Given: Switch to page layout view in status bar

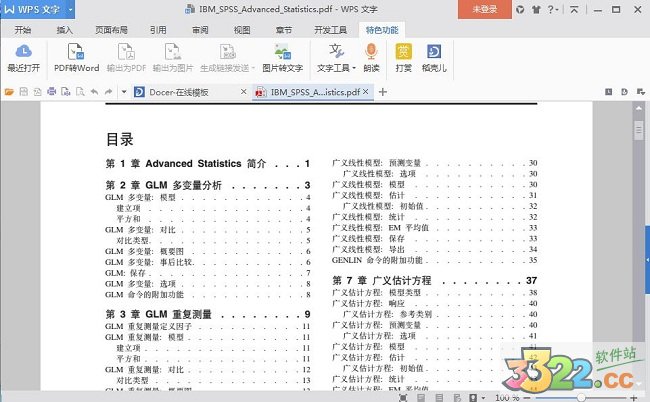Looking at the screenshot, I should [x=421, y=397].
